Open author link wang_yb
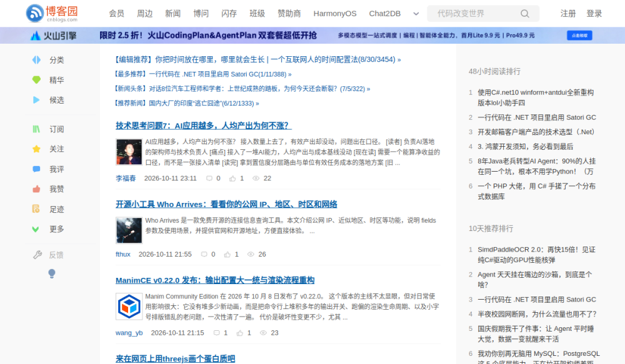This screenshot has height=364, width=625. 129,333
